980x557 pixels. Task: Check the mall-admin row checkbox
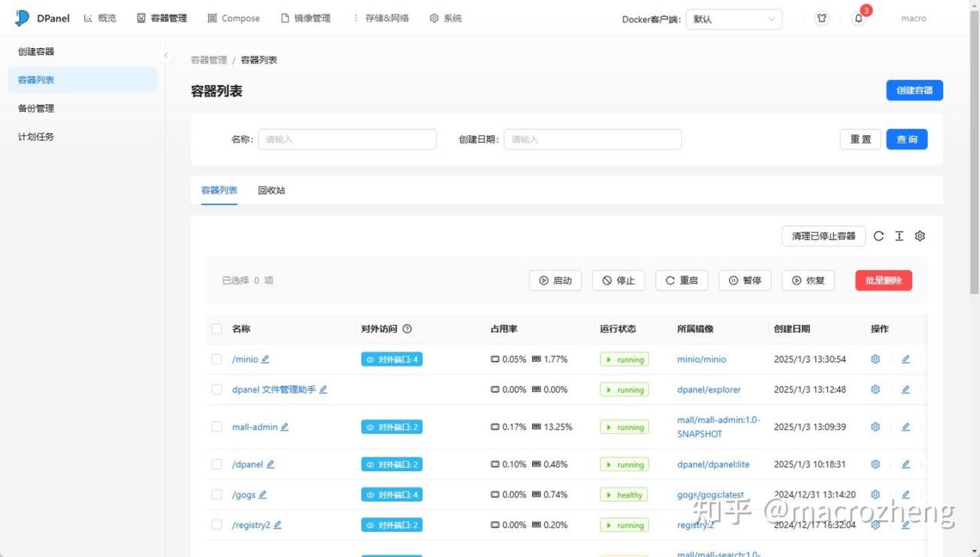point(217,427)
